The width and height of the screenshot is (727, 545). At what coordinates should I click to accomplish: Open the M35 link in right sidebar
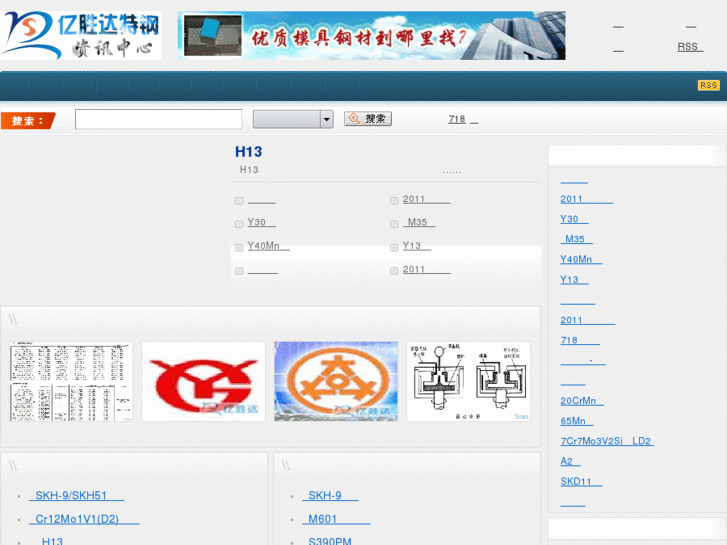pos(576,239)
